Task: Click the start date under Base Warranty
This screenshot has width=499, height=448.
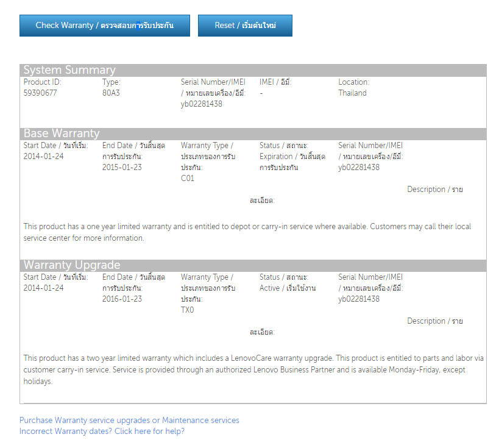Action: 43,157
